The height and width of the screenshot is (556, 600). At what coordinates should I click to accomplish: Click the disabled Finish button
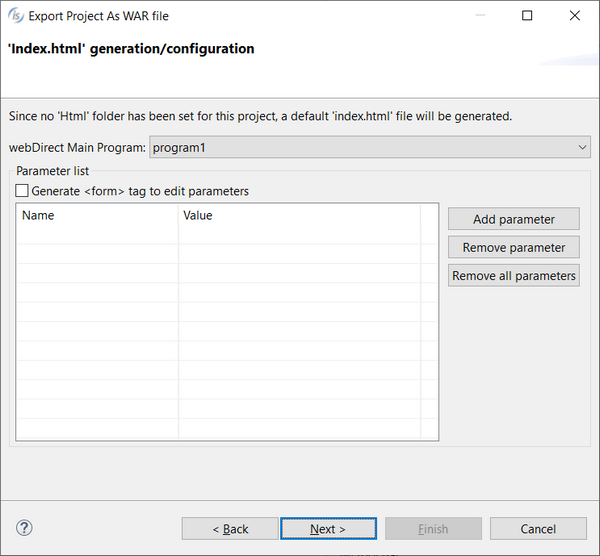click(x=433, y=529)
